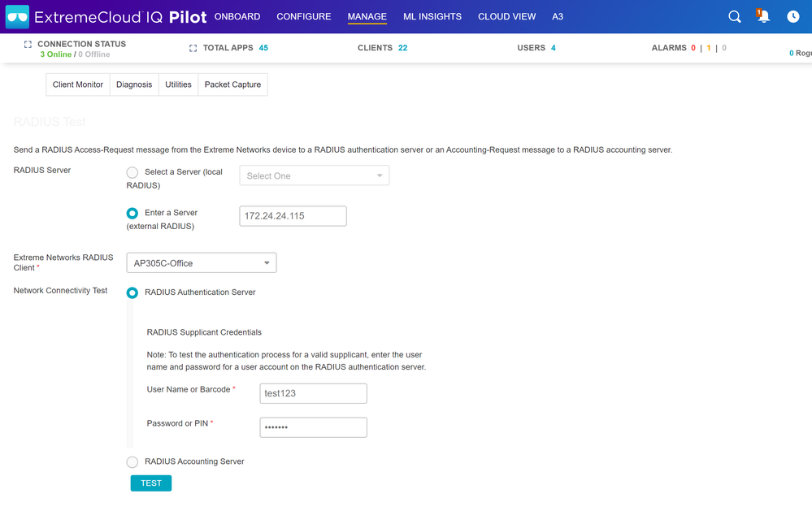The height and width of the screenshot is (511, 812).
Task: Click the orange alarms count 1
Action: point(709,48)
